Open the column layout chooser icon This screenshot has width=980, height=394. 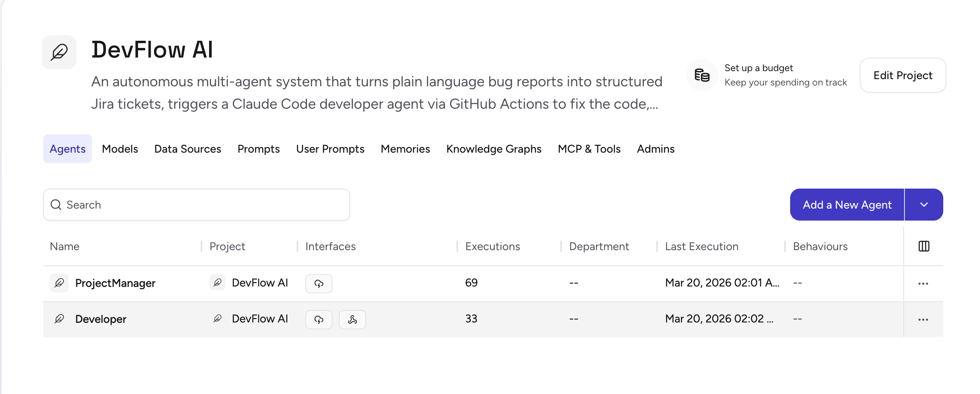[x=924, y=246]
